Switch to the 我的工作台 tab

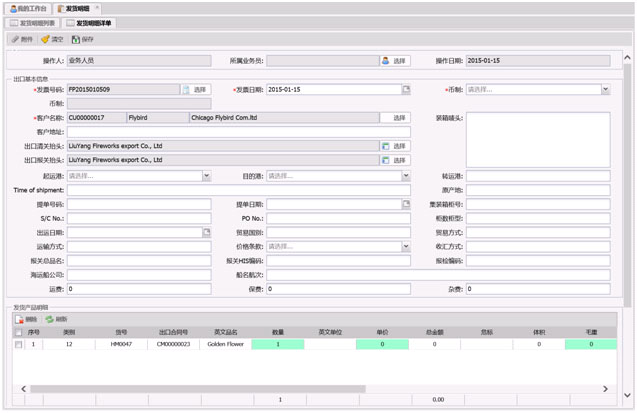point(26,7)
